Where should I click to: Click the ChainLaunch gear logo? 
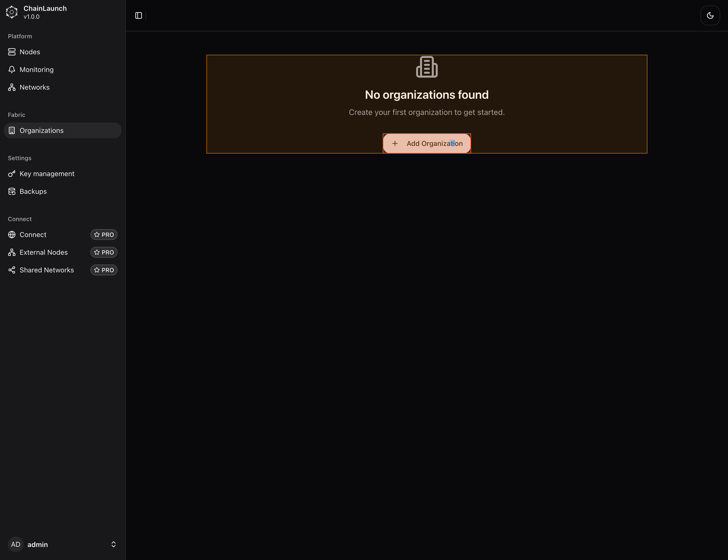tap(12, 12)
